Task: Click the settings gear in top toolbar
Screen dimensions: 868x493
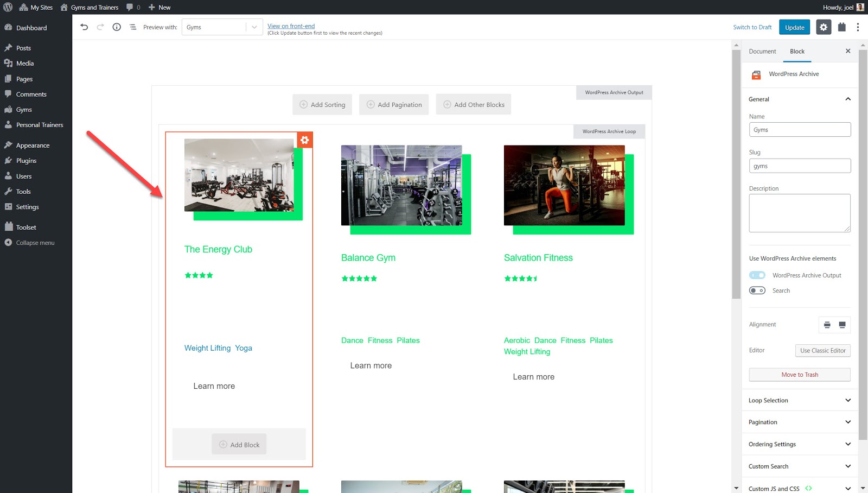Action: coord(824,27)
